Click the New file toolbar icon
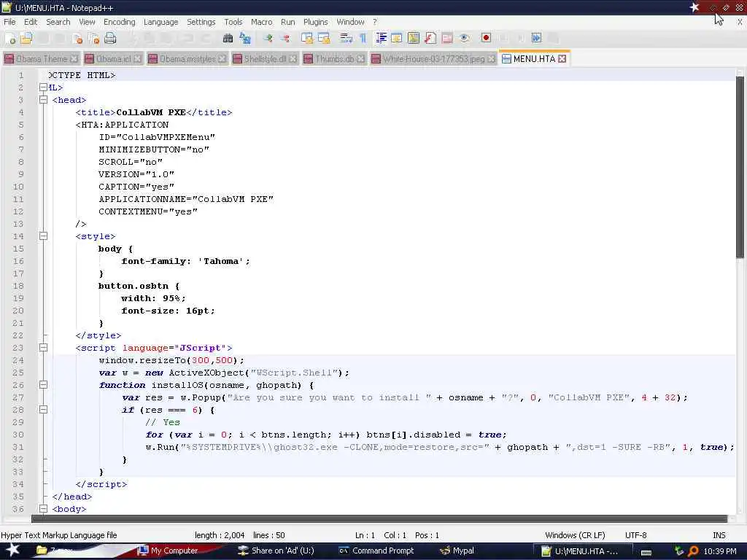The height and width of the screenshot is (560, 747). (x=10, y=38)
